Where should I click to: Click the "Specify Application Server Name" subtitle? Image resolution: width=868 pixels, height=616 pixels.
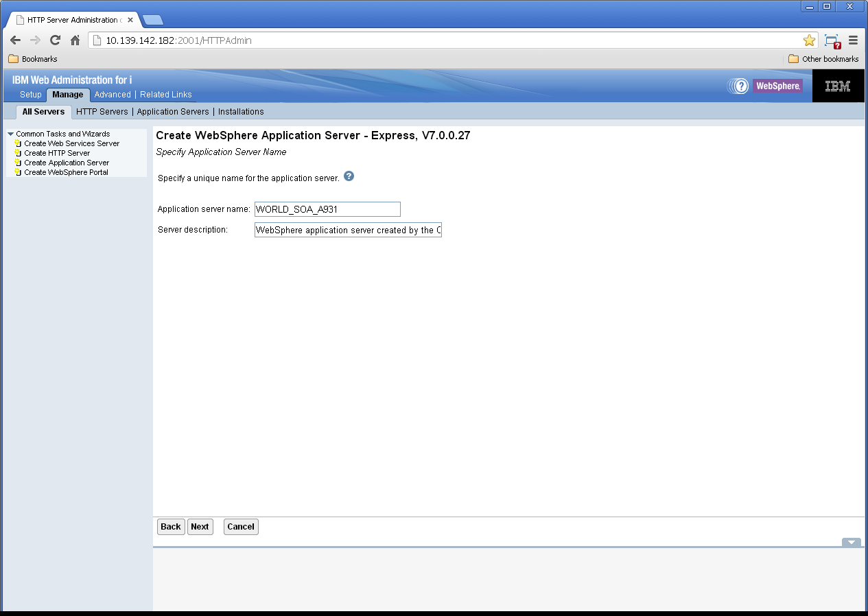click(x=221, y=152)
